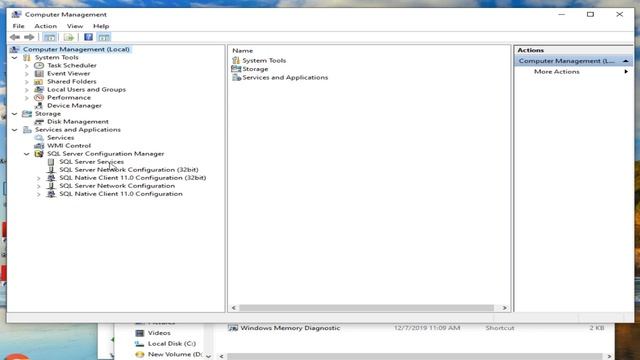This screenshot has width=640, height=360.
Task: Click the Performance icon in tree
Action: click(39, 98)
